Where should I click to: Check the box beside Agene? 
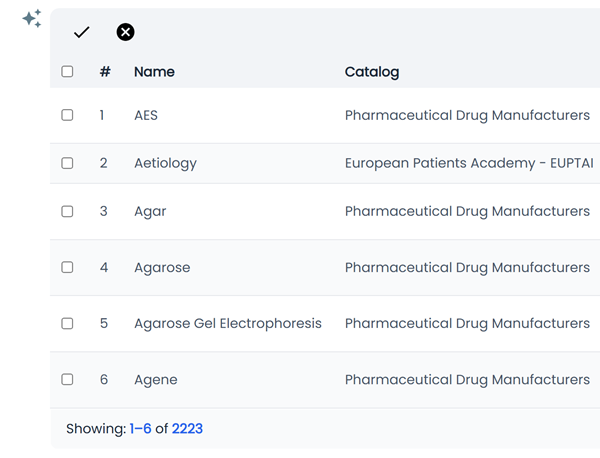pos(67,379)
